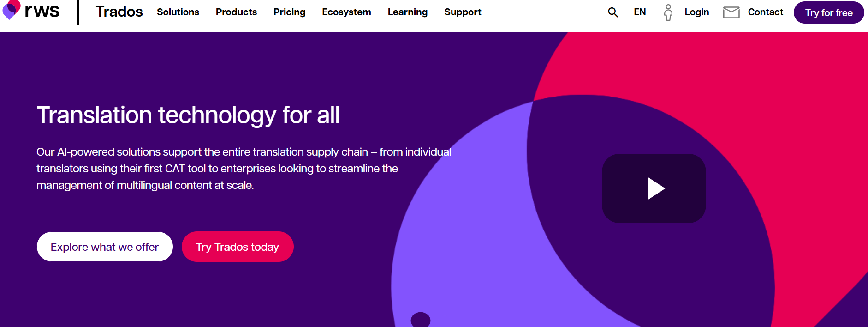Click the envelope icon beside Contact
Screen dimensions: 868x327
(731, 12)
